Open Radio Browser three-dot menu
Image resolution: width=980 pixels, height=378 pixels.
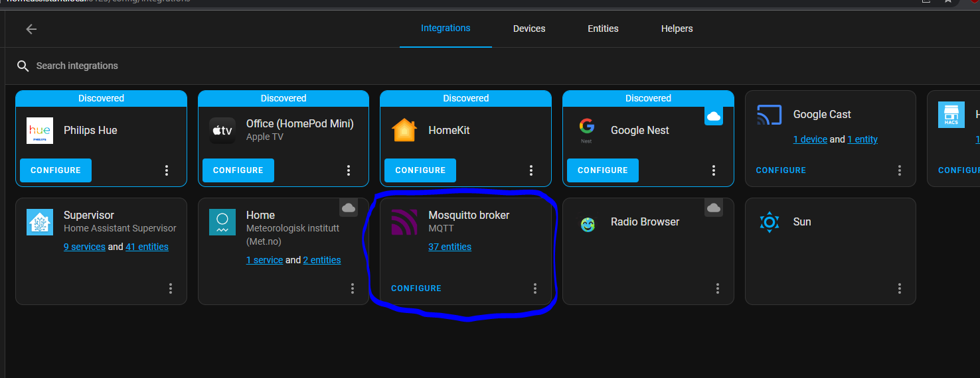tap(718, 288)
